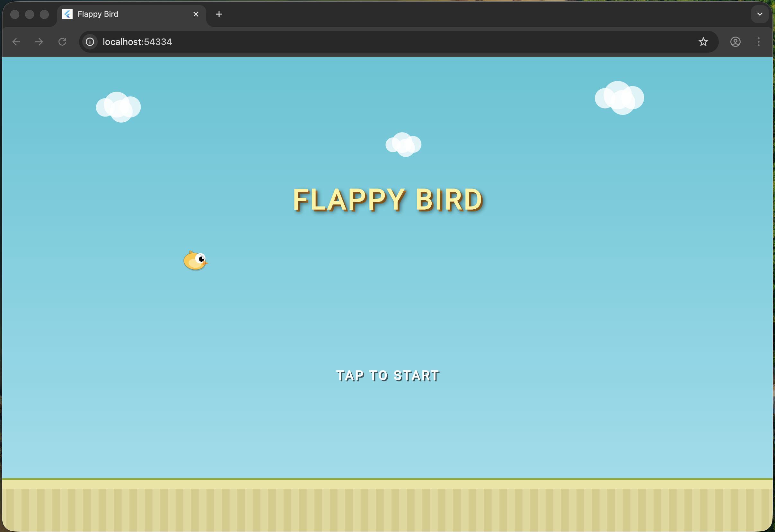Bookmark this page with star icon
The image size is (775, 532).
(x=703, y=42)
